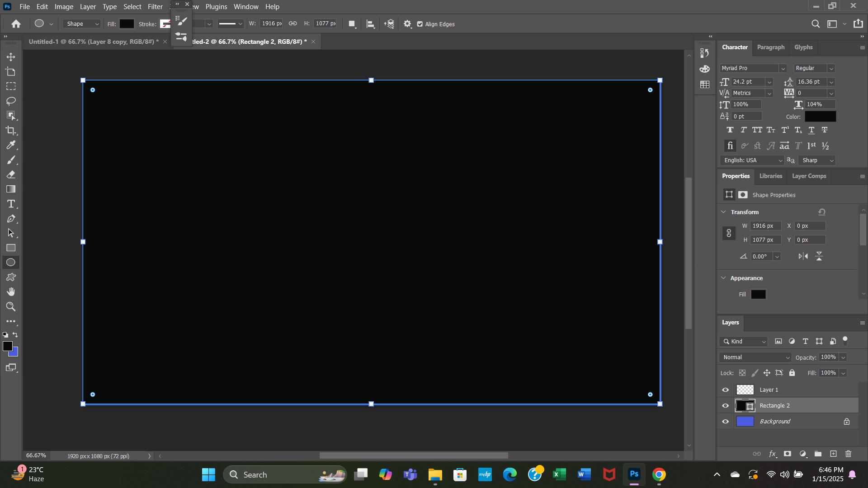Select the Zoom tool
The image size is (868, 488).
pos(11,307)
